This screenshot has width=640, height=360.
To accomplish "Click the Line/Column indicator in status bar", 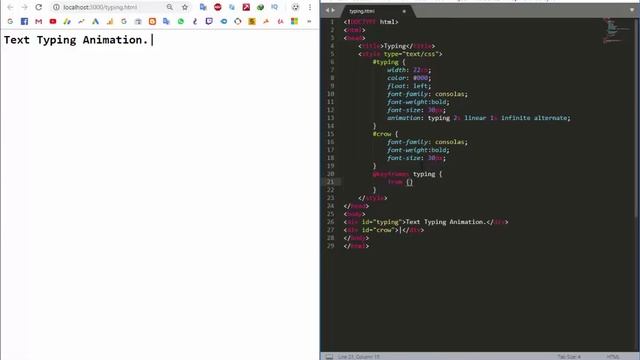I will (x=359, y=357).
